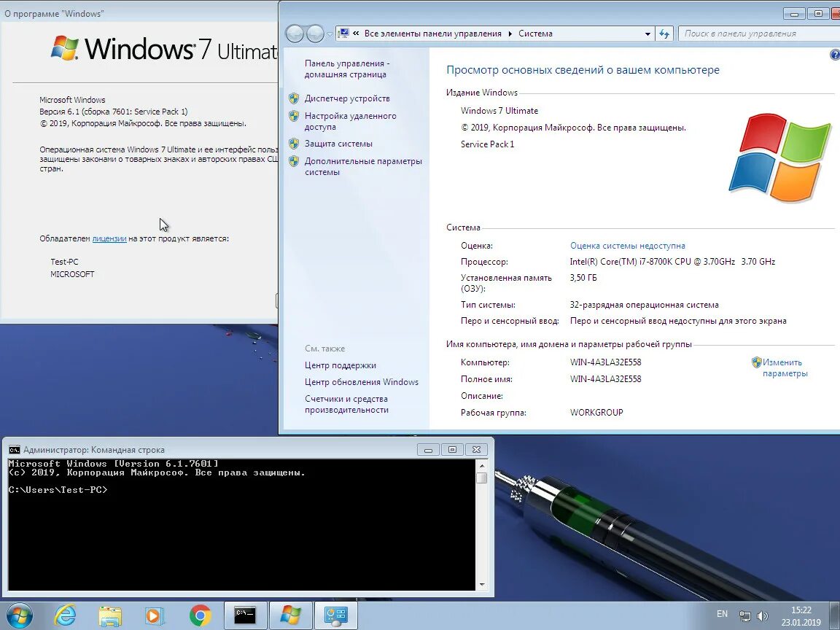Screen dimensions: 840x630
Task: Click the Windows 7 logo in About dialog
Action: click(65, 48)
